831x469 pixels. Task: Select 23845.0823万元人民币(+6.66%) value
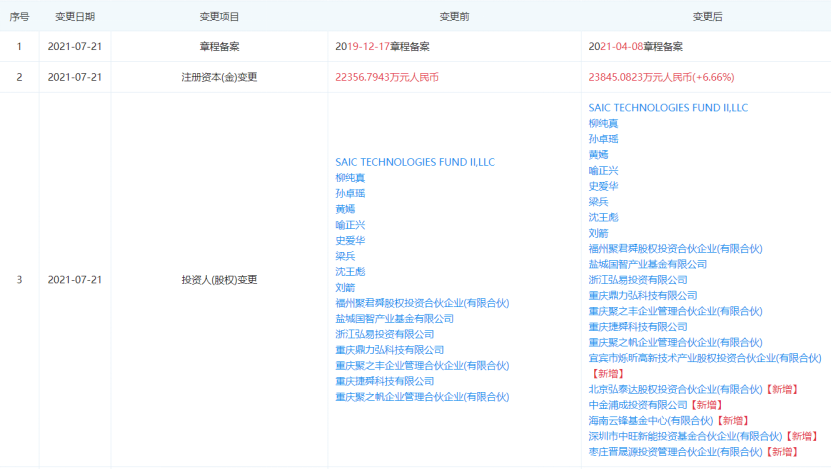pyautogui.click(x=661, y=77)
